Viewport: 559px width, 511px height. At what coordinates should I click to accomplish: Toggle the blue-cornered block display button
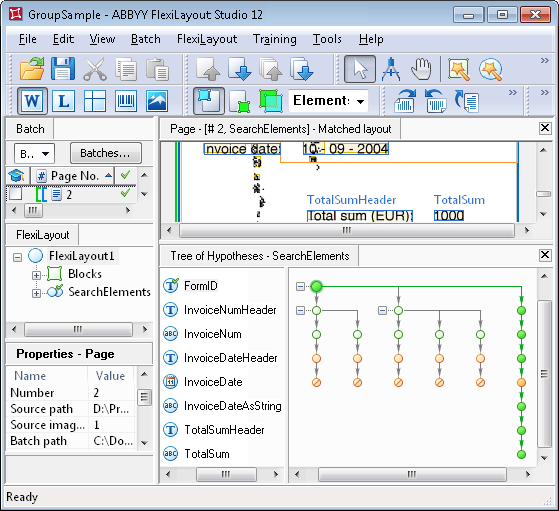pos(209,101)
